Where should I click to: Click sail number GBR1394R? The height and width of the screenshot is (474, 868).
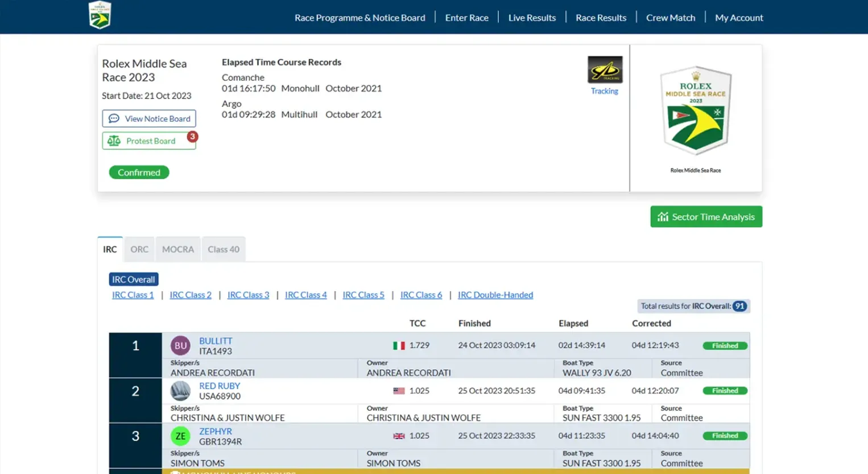coord(220,442)
